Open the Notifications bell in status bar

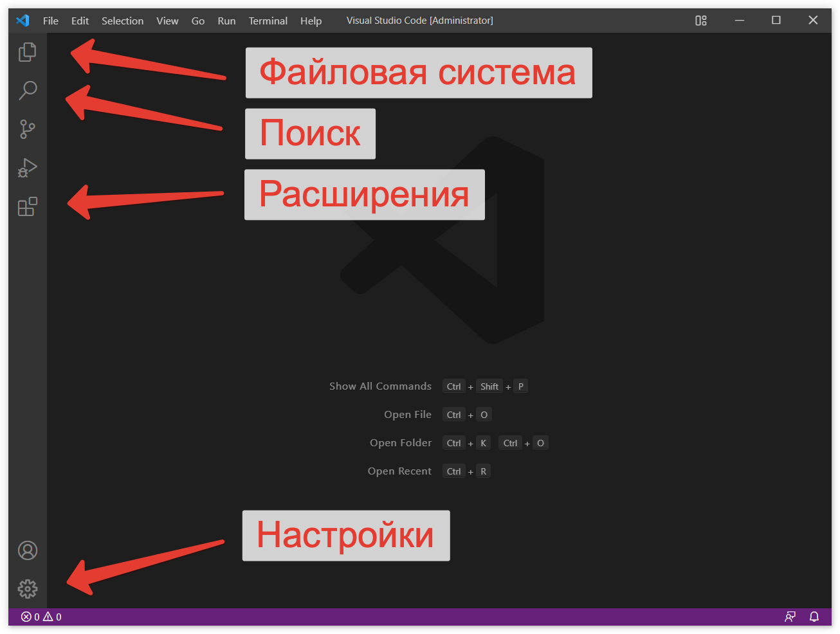pos(814,617)
